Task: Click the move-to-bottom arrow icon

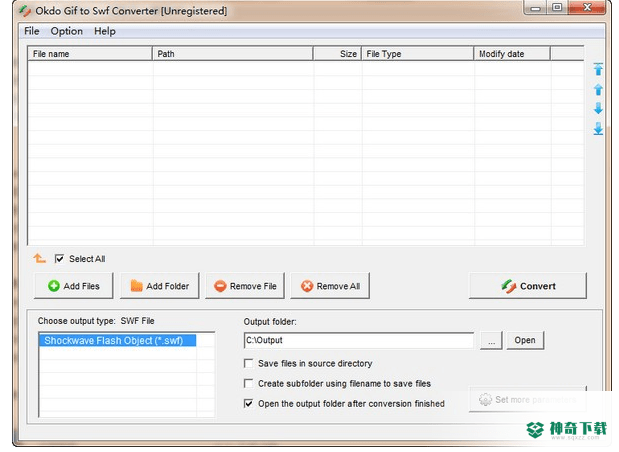Action: click(598, 129)
